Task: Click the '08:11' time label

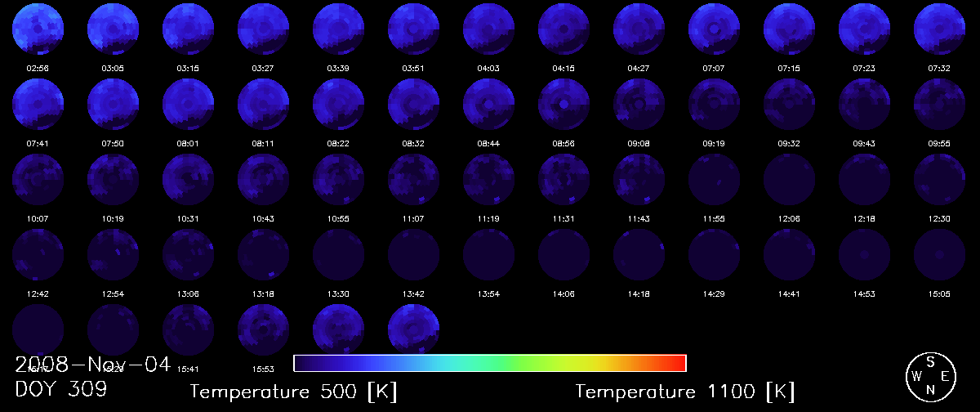Action: tap(263, 144)
